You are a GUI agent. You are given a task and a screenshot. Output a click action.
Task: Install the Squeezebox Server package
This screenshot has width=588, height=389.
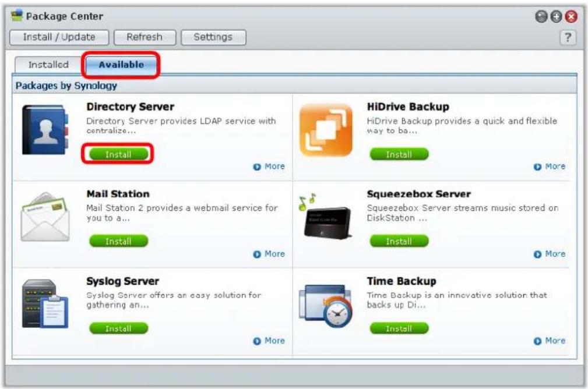[x=399, y=241]
